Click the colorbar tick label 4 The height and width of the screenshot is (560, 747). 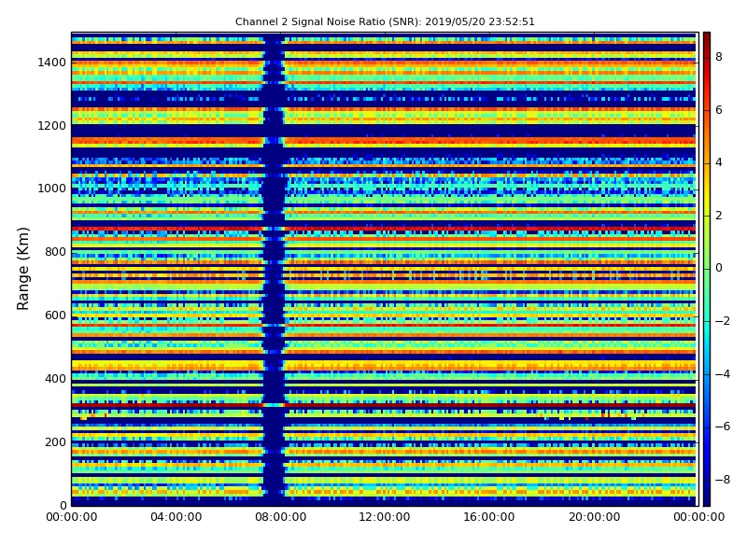click(x=719, y=162)
